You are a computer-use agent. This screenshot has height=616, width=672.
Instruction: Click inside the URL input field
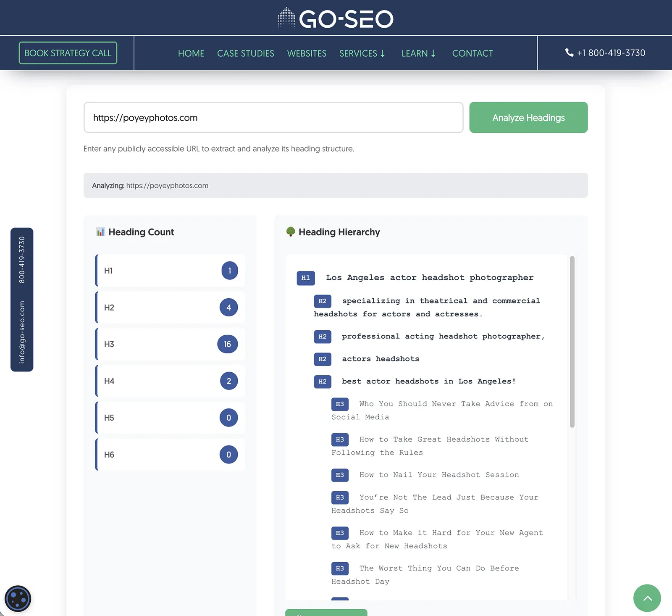[273, 118]
